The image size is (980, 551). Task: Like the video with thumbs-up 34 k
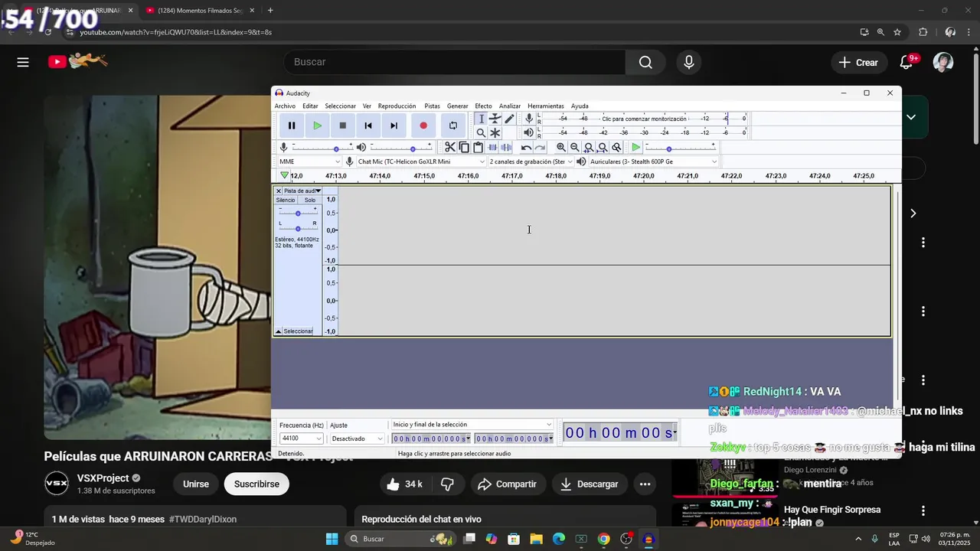[x=404, y=484]
